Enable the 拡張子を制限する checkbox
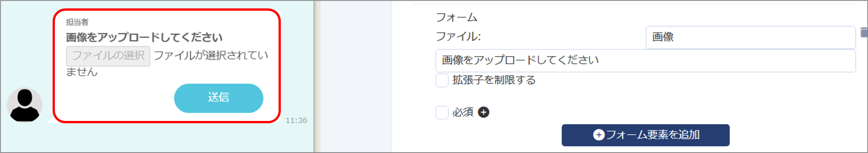Screen dimensions: 868x153 (x=442, y=81)
